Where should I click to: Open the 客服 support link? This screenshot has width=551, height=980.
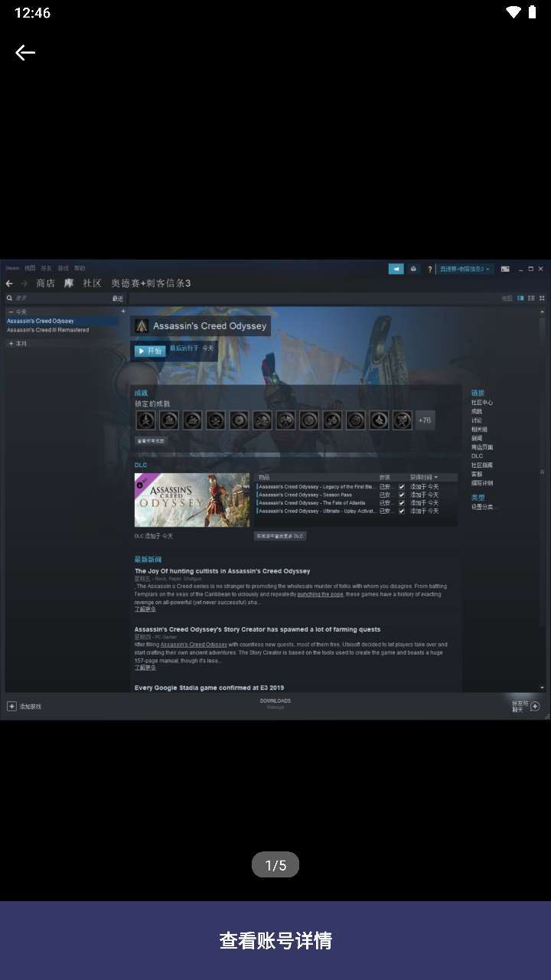click(477, 474)
